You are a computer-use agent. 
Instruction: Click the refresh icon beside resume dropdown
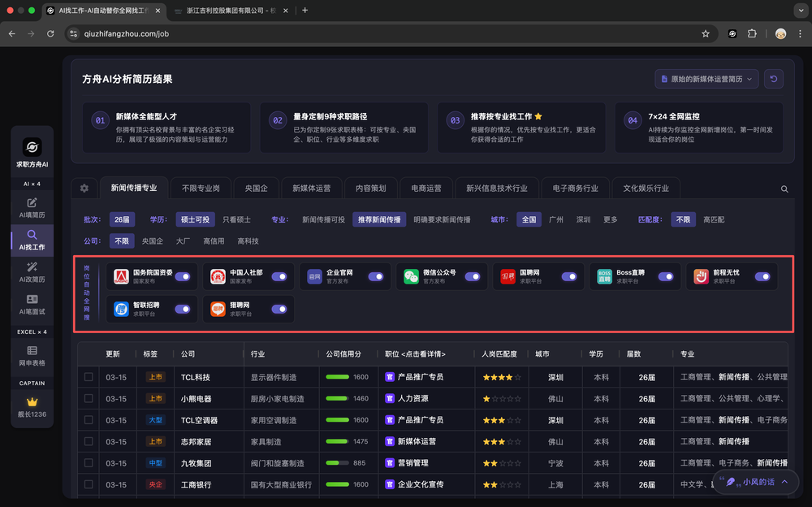(774, 79)
